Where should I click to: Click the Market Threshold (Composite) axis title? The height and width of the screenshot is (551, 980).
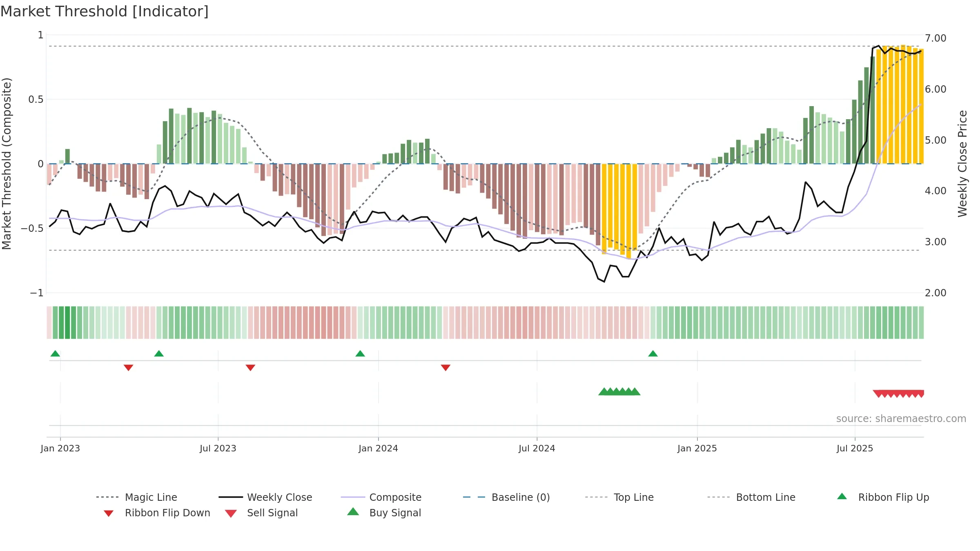(7, 163)
